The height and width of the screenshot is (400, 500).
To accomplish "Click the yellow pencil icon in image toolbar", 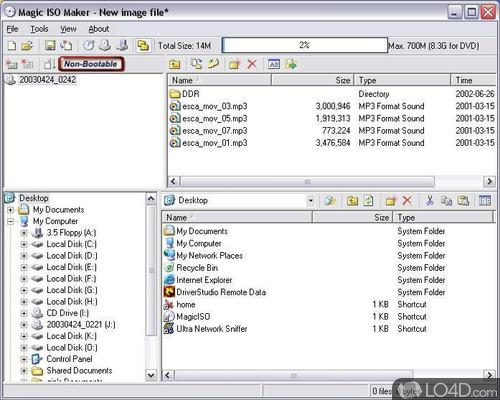I will pos(213,64).
